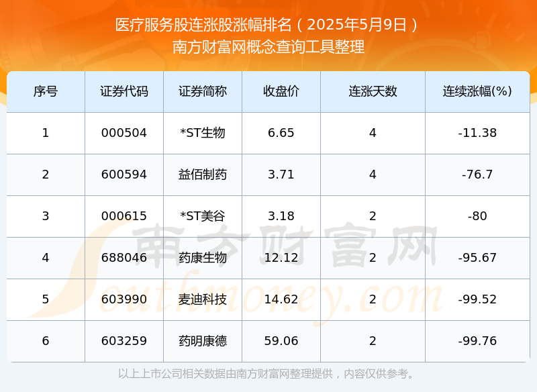Image resolution: width=537 pixels, height=392 pixels.
Task: Click the value -76.7
Action: click(477, 175)
